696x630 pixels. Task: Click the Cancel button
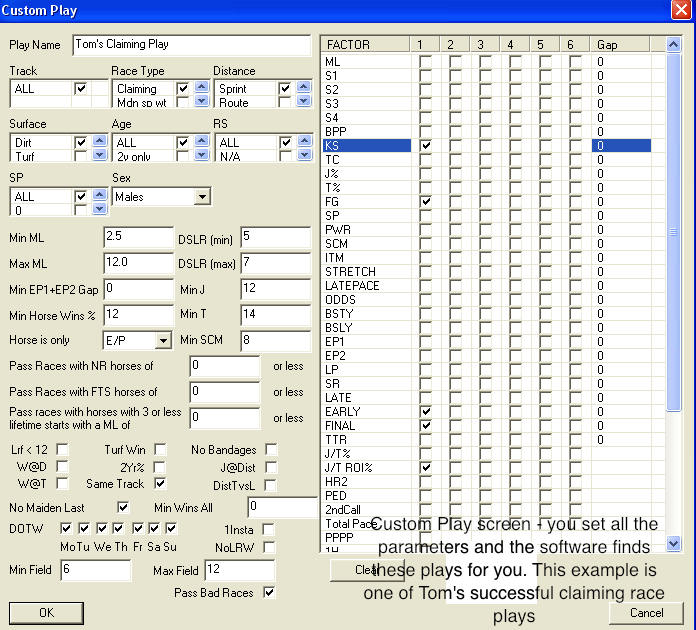coord(646,613)
